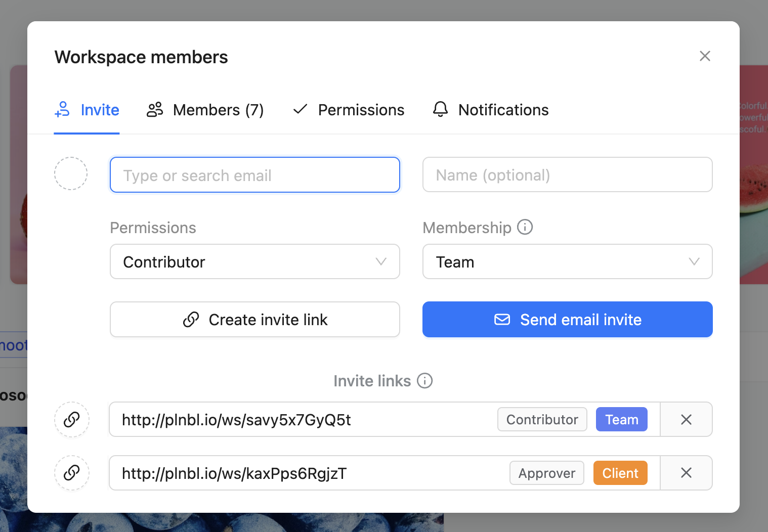This screenshot has width=768, height=532.
Task: Select the Invite tab
Action: [87, 110]
